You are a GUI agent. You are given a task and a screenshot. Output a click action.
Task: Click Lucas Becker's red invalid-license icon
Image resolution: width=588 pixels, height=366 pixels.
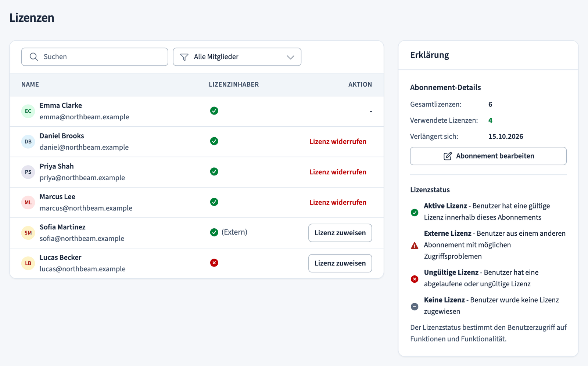pyautogui.click(x=214, y=263)
